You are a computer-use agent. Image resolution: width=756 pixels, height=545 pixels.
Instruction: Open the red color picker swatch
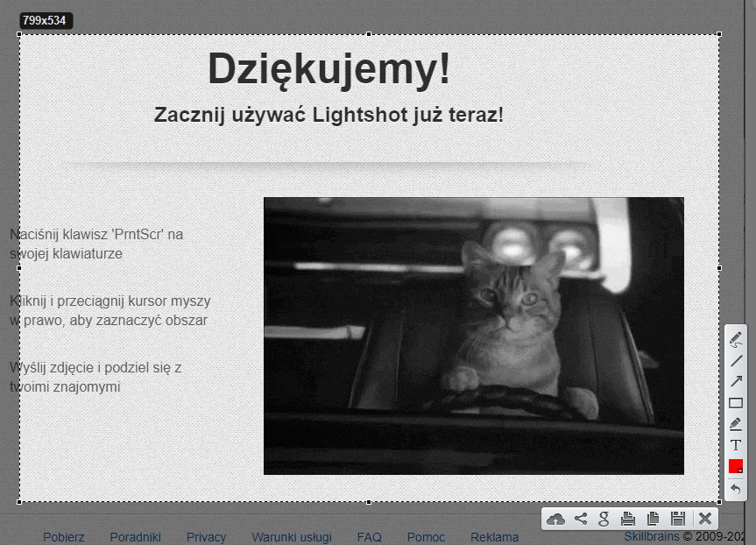tap(736, 466)
